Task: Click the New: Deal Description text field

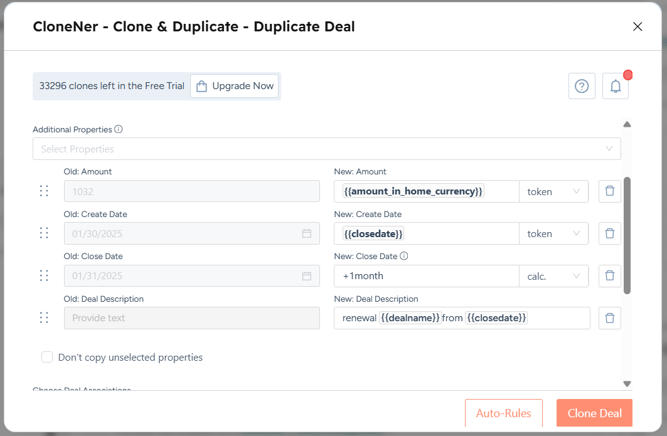Action: 462,318
